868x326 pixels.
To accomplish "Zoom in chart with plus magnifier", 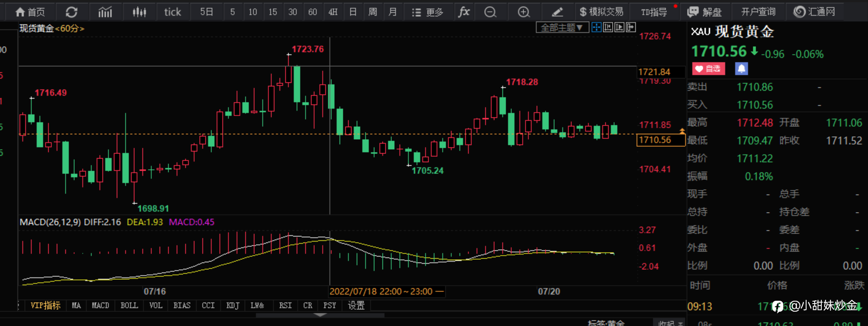I will click(523, 12).
